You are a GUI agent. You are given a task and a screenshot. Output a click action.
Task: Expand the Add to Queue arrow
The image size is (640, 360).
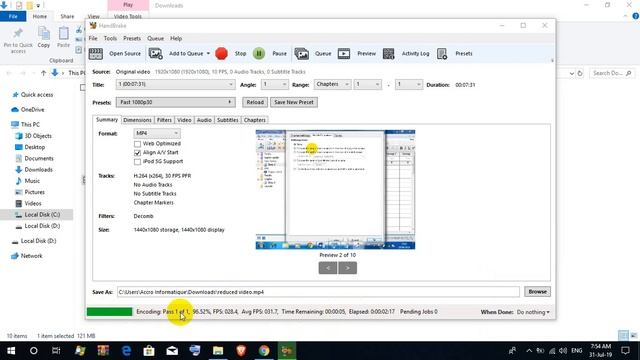(208, 53)
